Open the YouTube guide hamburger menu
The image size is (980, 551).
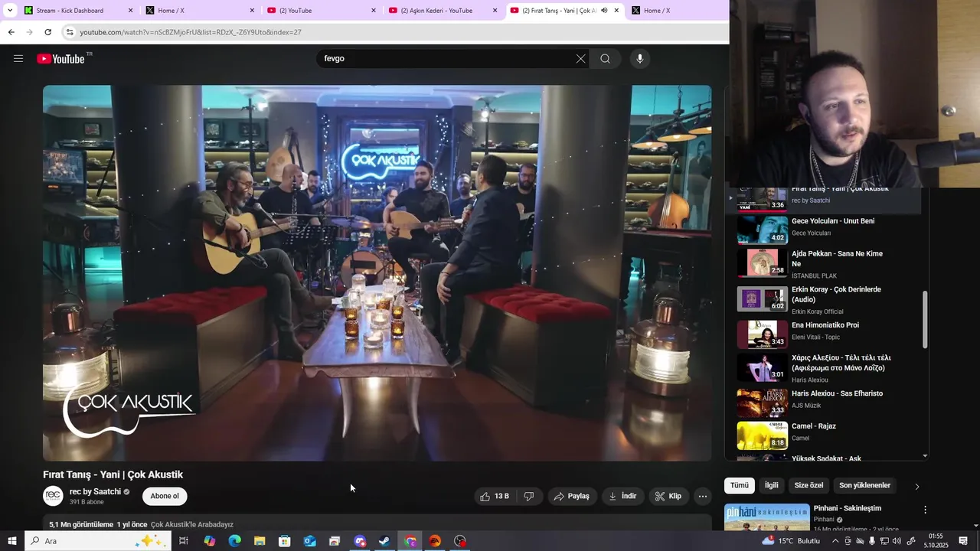coord(18,58)
